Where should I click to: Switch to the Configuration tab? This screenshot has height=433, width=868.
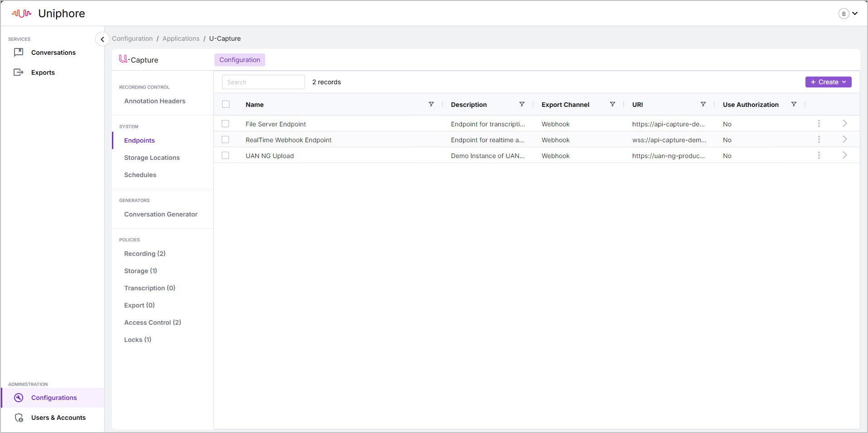pyautogui.click(x=240, y=60)
